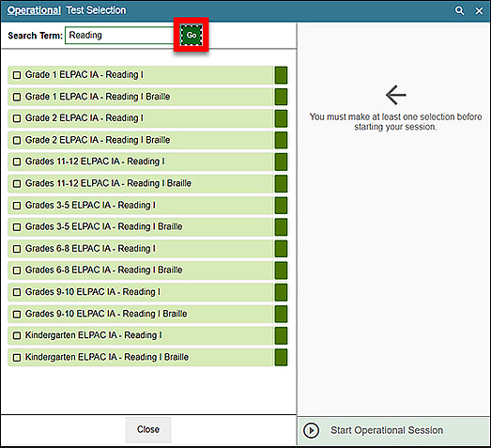Click the Search Term input field
Screen dimensions: 491x448
point(119,36)
